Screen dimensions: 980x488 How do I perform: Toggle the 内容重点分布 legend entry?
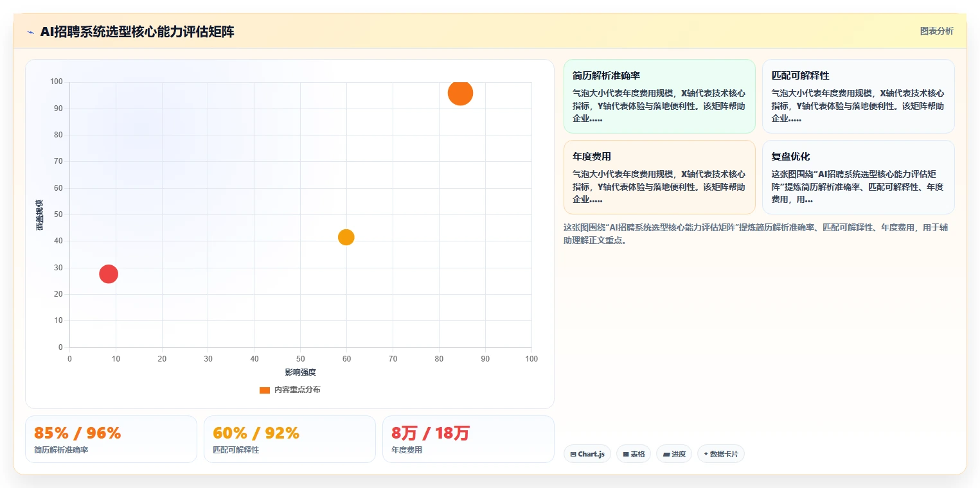pyautogui.click(x=290, y=390)
